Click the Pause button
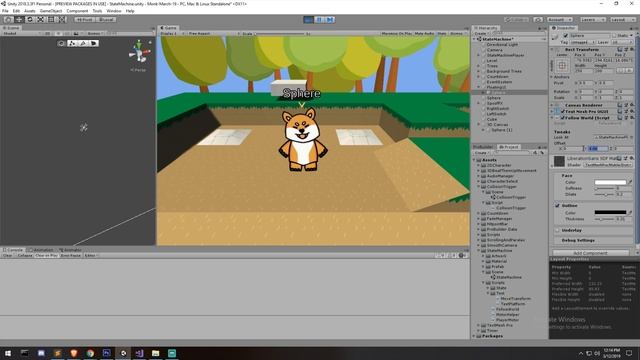The width and height of the screenshot is (640, 360). click(319, 19)
